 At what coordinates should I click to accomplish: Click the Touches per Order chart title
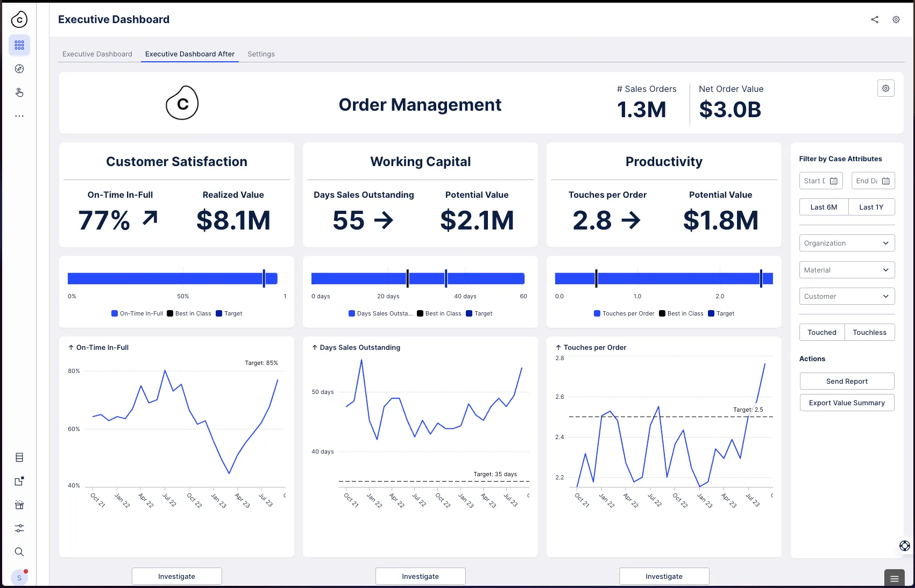tap(595, 347)
